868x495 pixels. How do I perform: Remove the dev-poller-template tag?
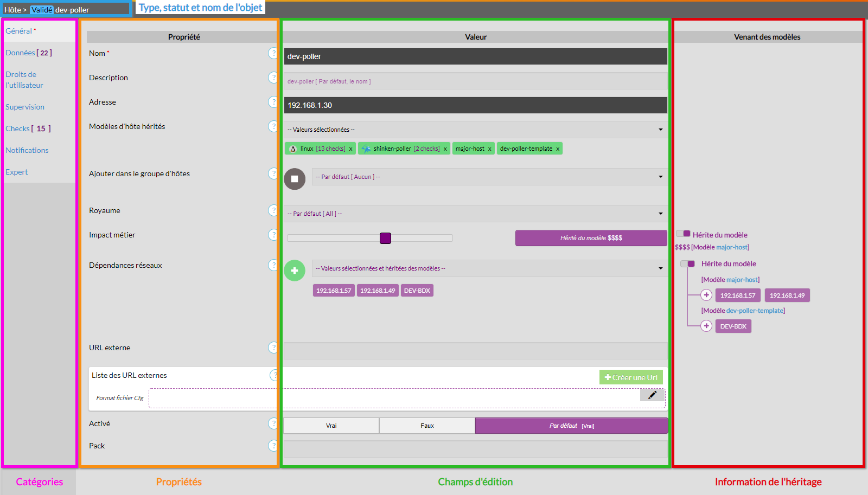(x=558, y=149)
